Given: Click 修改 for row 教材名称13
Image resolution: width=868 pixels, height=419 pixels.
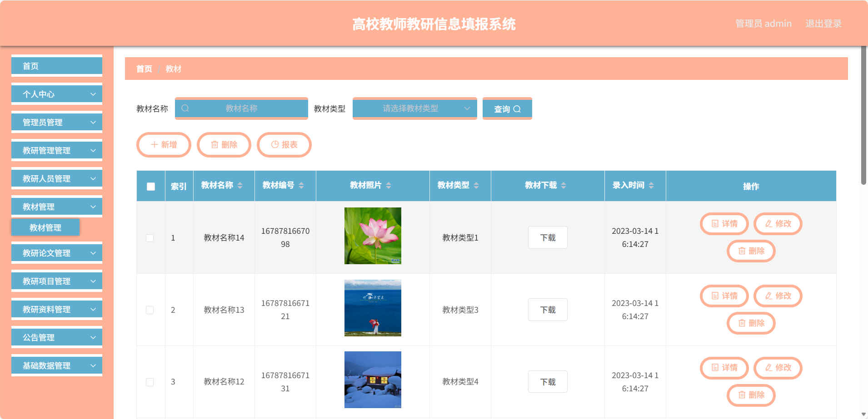Looking at the screenshot, I should click(x=778, y=296).
